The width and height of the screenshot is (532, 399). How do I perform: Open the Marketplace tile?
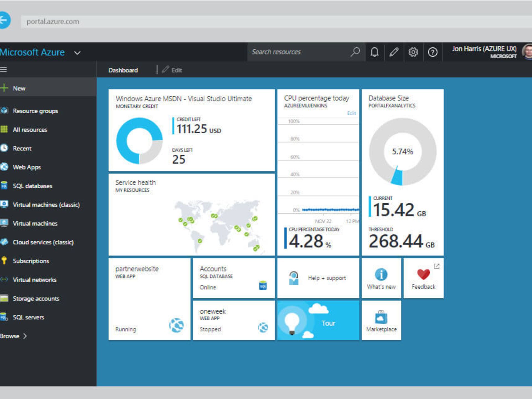[381, 320]
